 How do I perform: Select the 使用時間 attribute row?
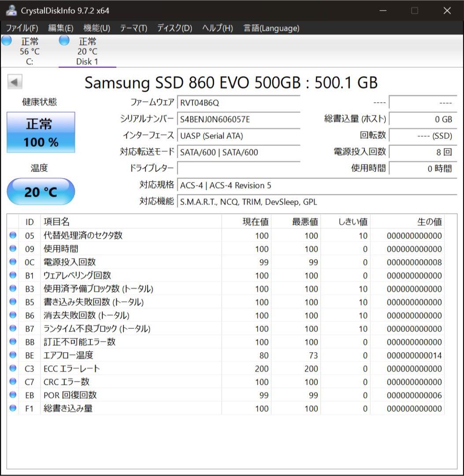click(132, 249)
